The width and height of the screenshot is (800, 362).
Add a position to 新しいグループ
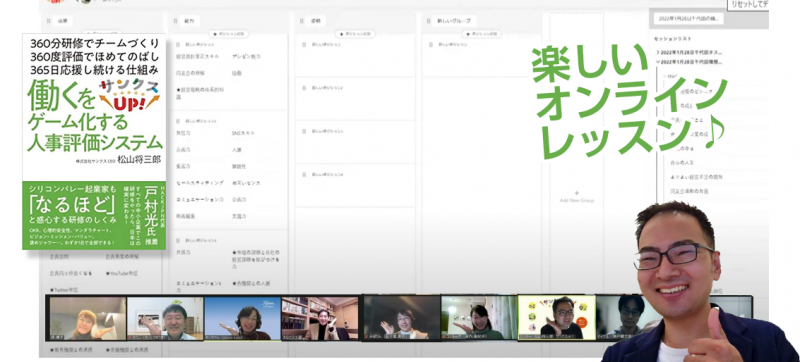pos(482,34)
